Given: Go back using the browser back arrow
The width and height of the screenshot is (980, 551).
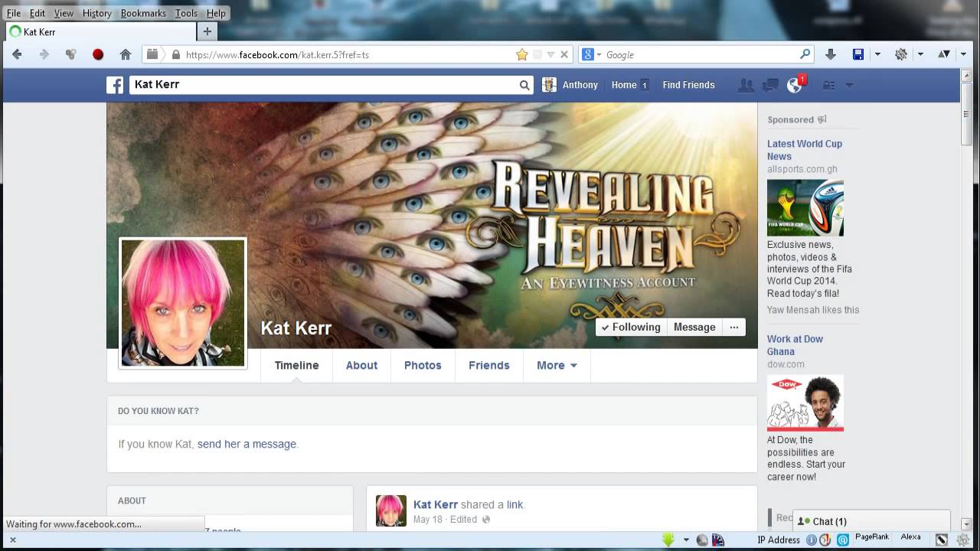Looking at the screenshot, I should 17,54.
